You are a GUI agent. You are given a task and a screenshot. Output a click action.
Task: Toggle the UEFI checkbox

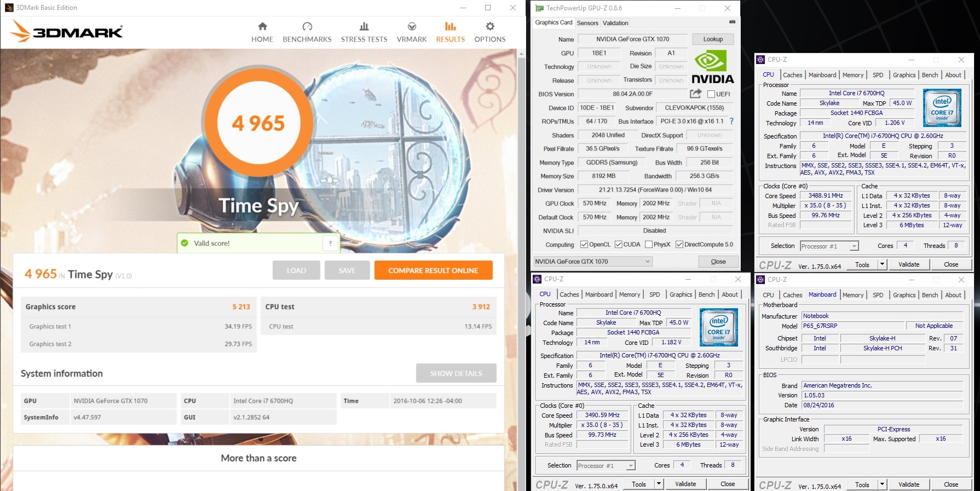click(711, 94)
